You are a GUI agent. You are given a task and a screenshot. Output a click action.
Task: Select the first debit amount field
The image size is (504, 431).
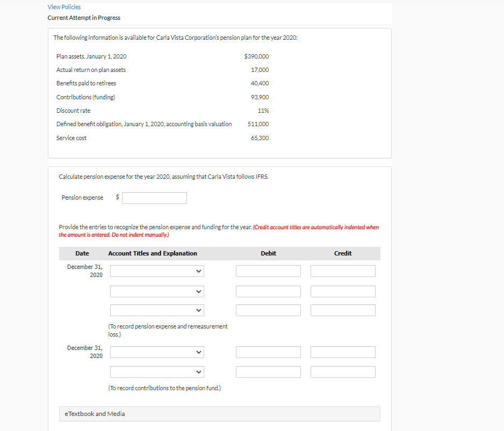click(x=268, y=271)
